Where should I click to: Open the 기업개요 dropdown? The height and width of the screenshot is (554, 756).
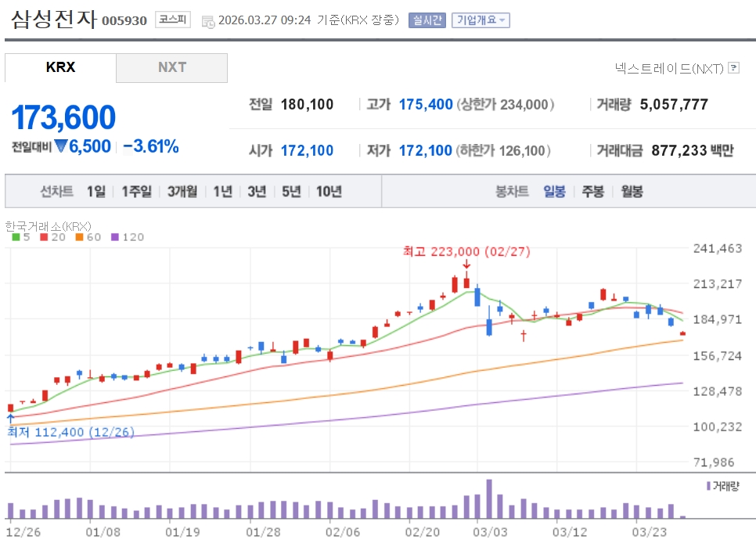tap(481, 20)
